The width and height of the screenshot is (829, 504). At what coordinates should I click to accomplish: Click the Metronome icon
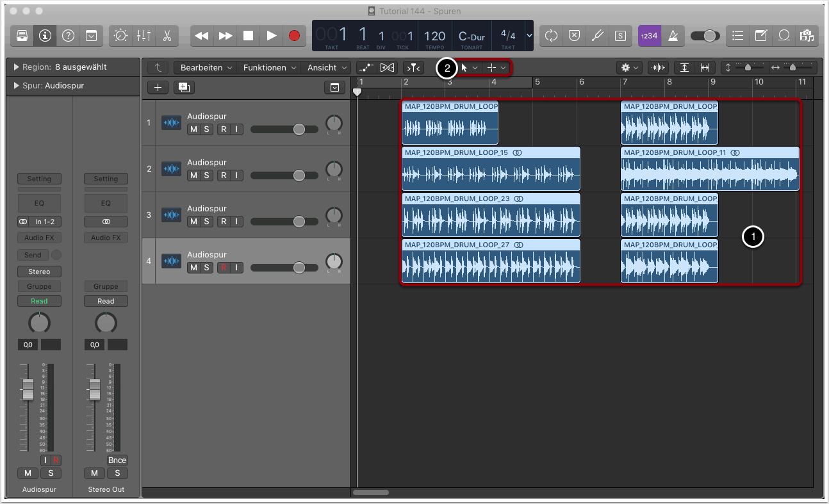(673, 36)
